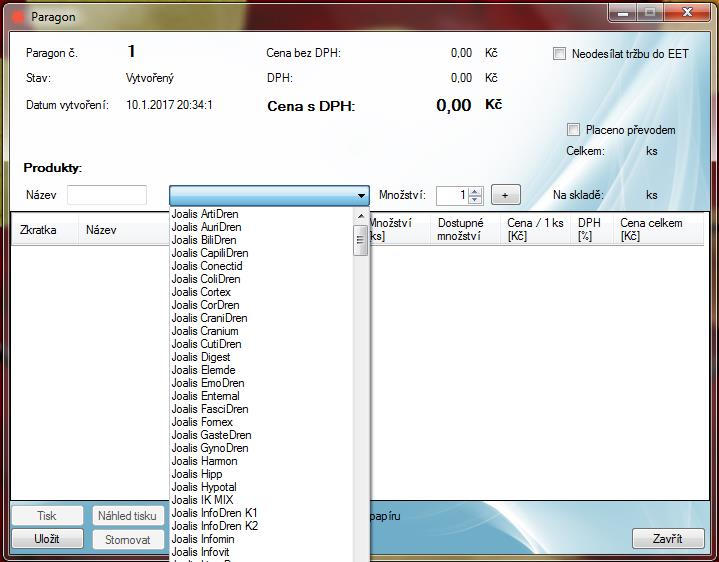Click the DPH [%] column header
719x562 pixels.
click(x=592, y=229)
